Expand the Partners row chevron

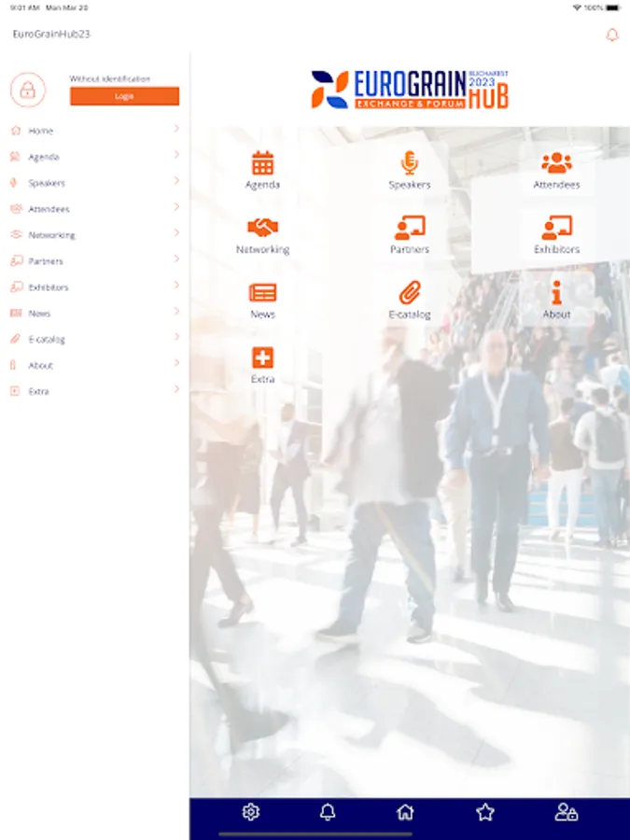[176, 259]
